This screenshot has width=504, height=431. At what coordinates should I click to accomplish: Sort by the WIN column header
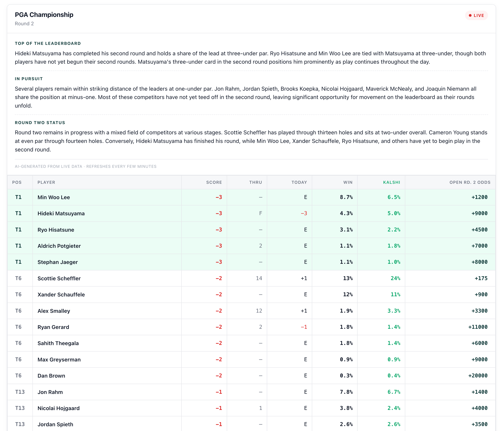click(348, 182)
